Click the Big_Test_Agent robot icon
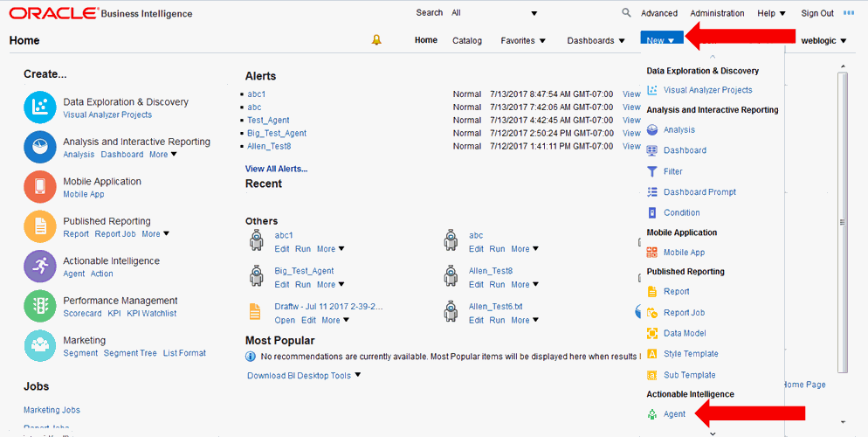This screenshot has width=868, height=437. click(x=257, y=276)
